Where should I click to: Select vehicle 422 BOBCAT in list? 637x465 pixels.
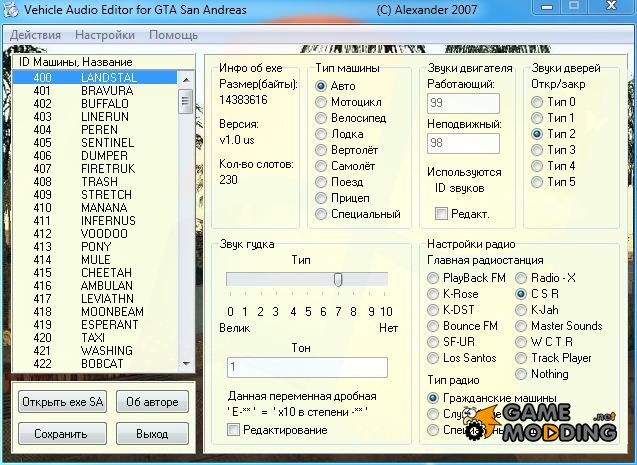(95, 363)
